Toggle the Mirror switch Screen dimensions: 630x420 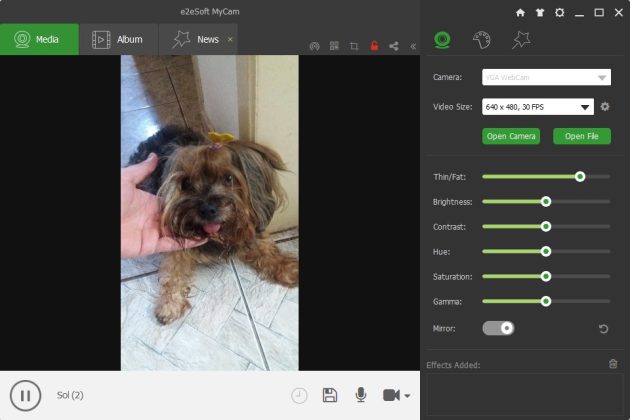pos(498,328)
